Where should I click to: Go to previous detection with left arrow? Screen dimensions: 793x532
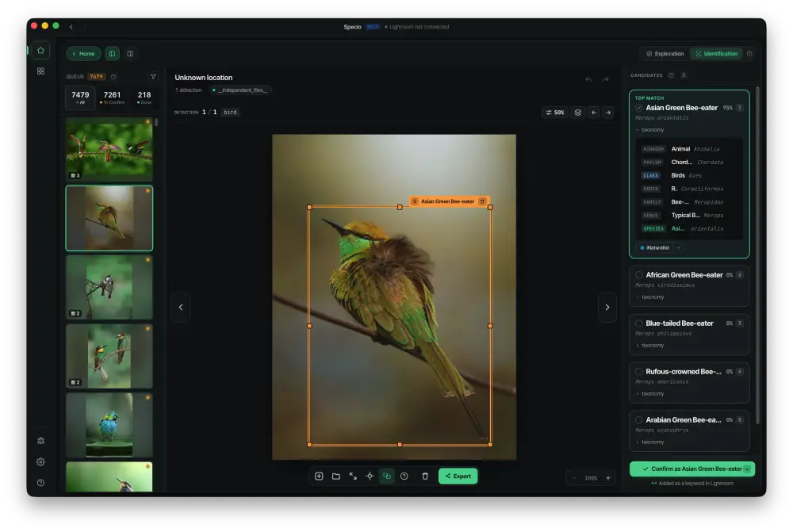tap(594, 113)
